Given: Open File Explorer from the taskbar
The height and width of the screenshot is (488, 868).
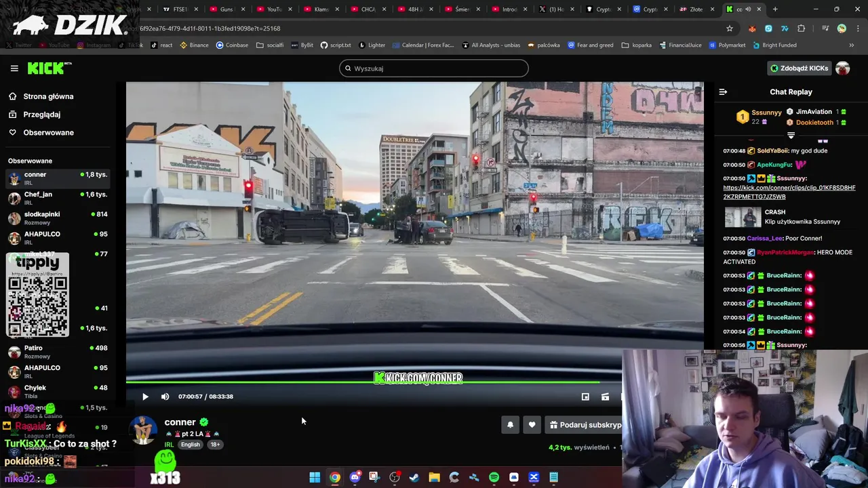Looking at the screenshot, I should [434, 477].
